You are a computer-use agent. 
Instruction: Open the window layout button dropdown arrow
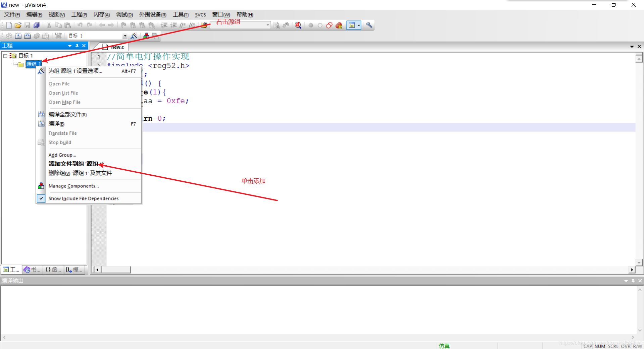(359, 25)
